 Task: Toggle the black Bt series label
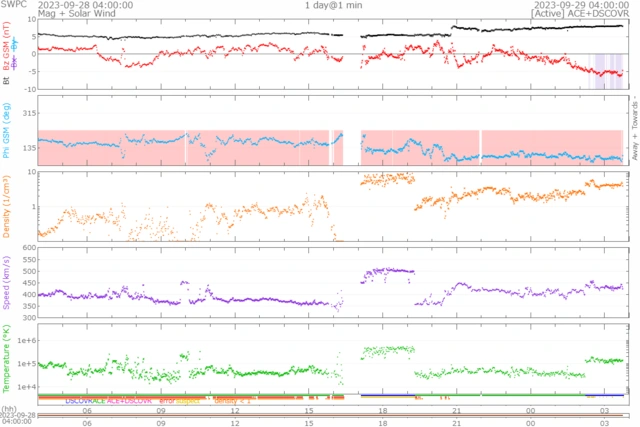point(6,81)
